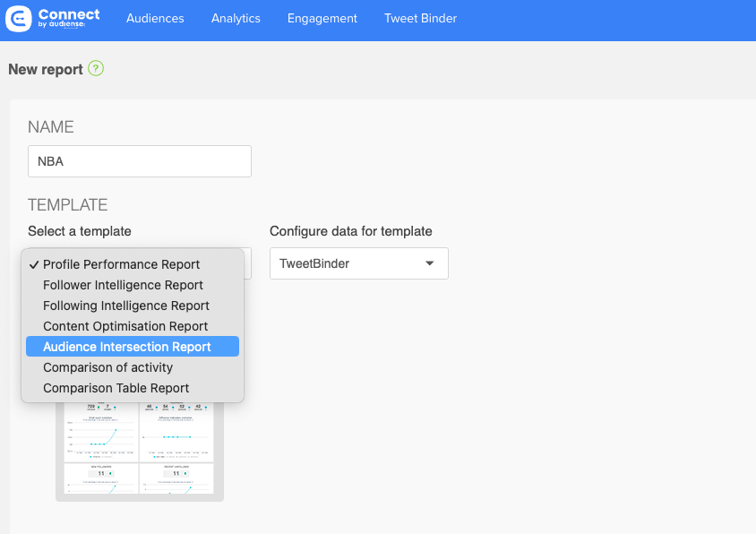Choose Comparison of activity option
Image resolution: width=756 pixels, height=534 pixels.
click(133, 367)
